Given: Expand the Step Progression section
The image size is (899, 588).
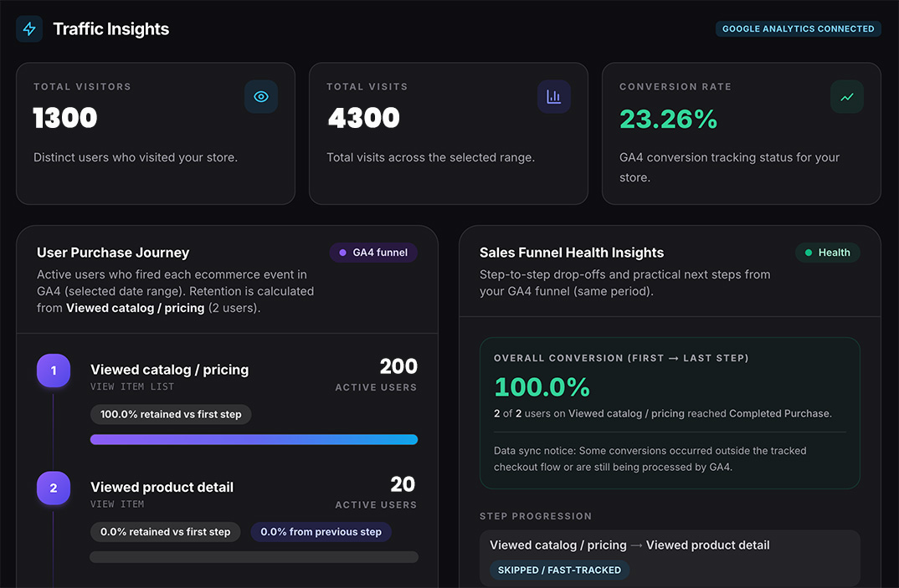Looking at the screenshot, I should (x=536, y=516).
